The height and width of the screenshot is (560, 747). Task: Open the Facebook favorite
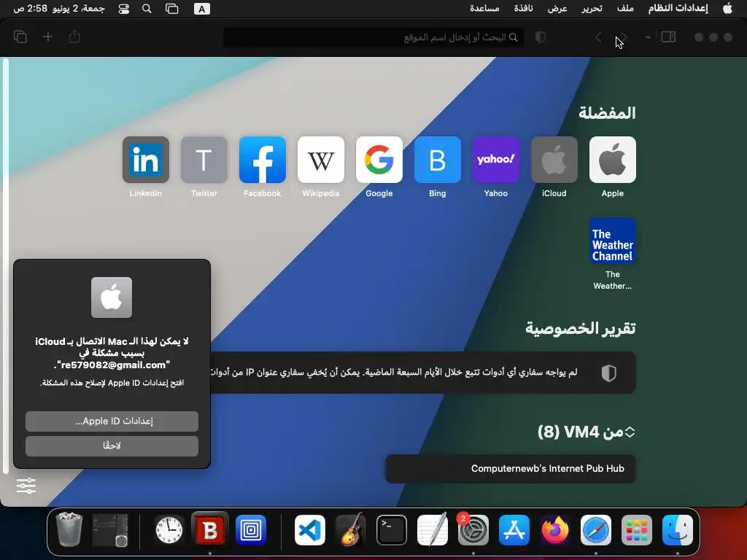[263, 160]
